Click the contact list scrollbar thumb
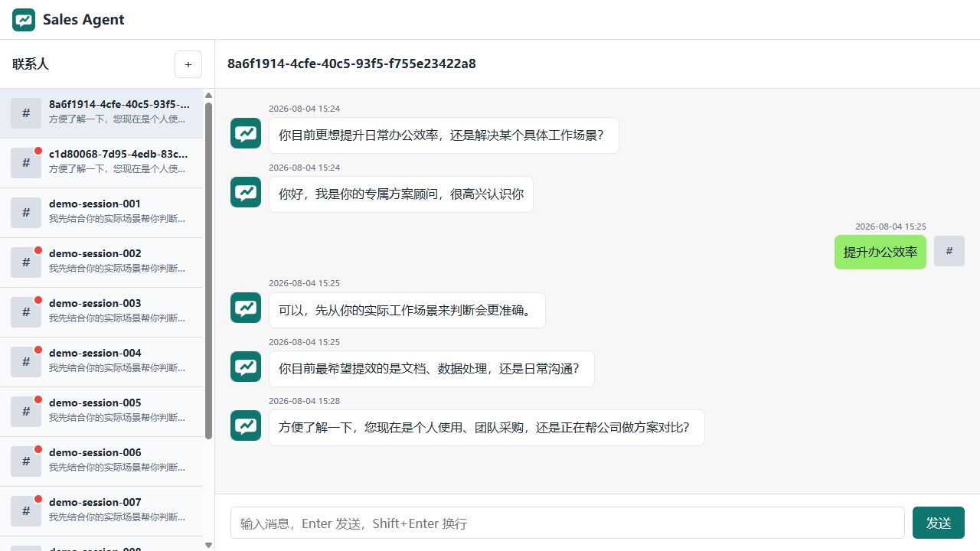980x551 pixels. pos(209,269)
